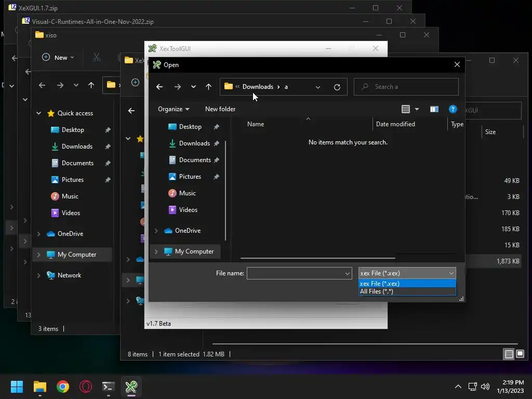Close the Open dialog

(457, 64)
